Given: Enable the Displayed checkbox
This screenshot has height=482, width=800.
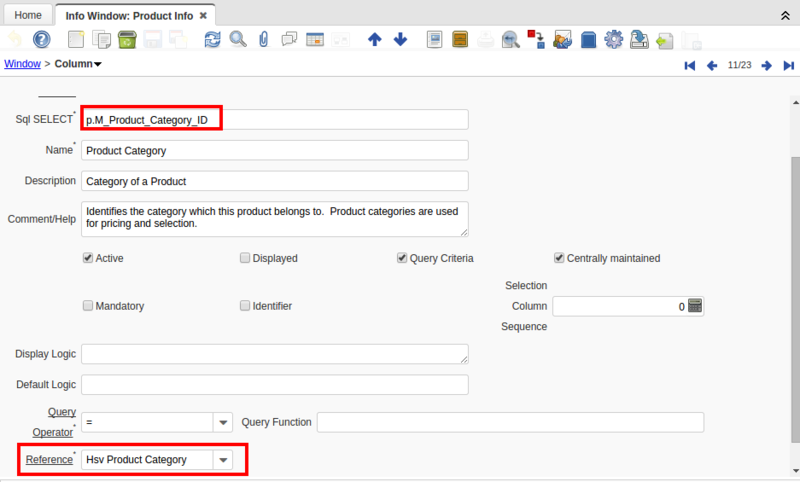Looking at the screenshot, I should [x=245, y=258].
